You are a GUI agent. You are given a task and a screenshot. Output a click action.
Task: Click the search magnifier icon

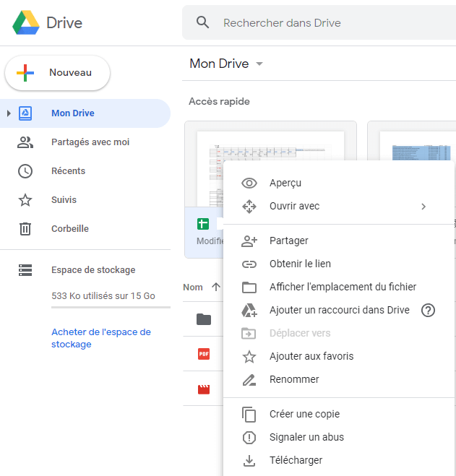(x=203, y=23)
